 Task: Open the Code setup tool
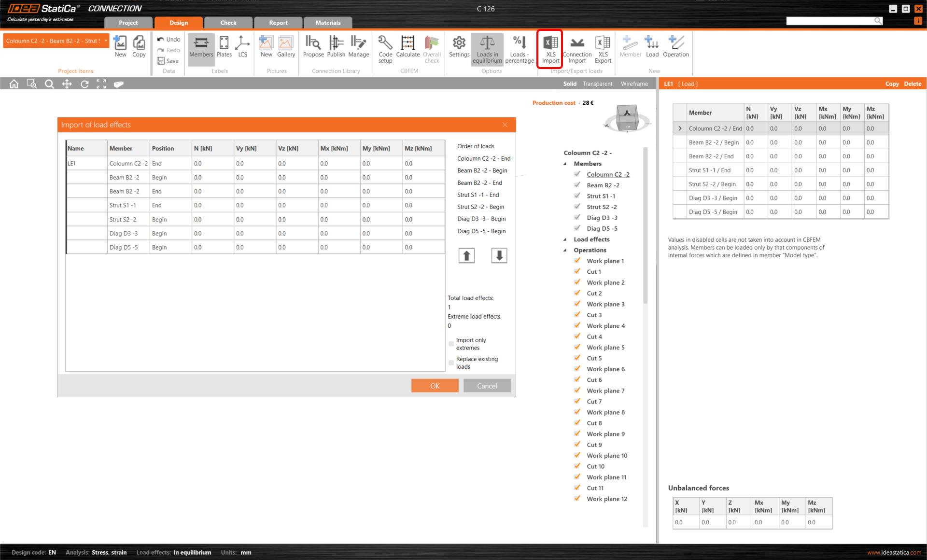385,48
